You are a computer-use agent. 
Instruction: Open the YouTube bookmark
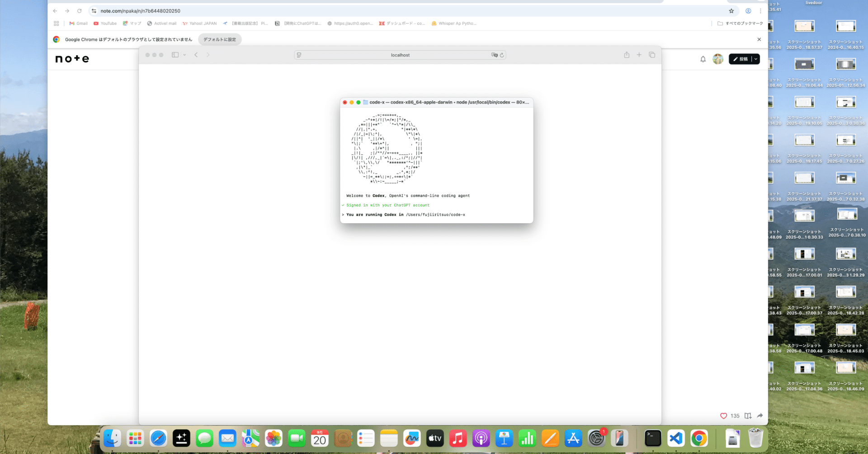[105, 23]
